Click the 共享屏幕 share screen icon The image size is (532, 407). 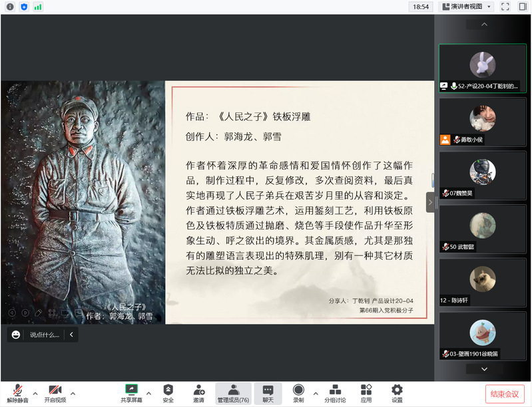pos(131,391)
